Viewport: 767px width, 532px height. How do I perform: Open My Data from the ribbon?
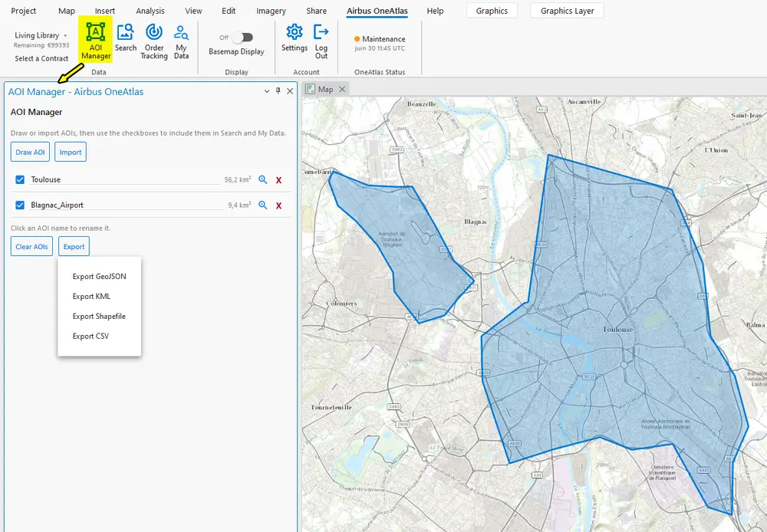(181, 41)
